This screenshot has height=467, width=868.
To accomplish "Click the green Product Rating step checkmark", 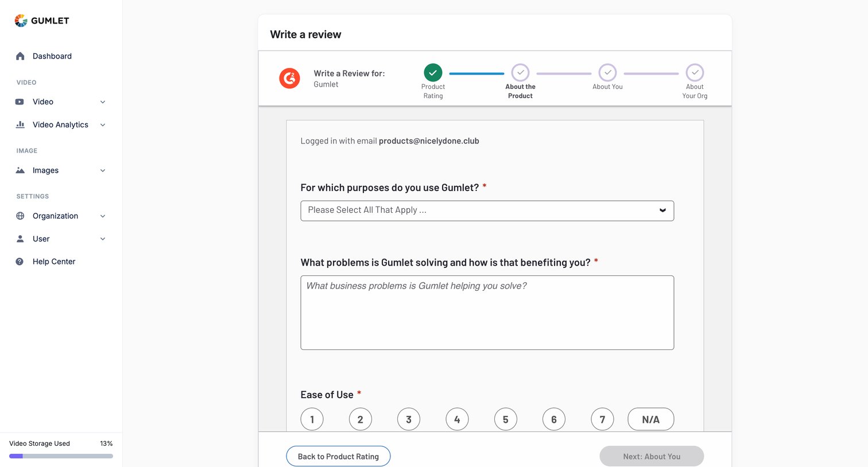I will click(x=433, y=73).
